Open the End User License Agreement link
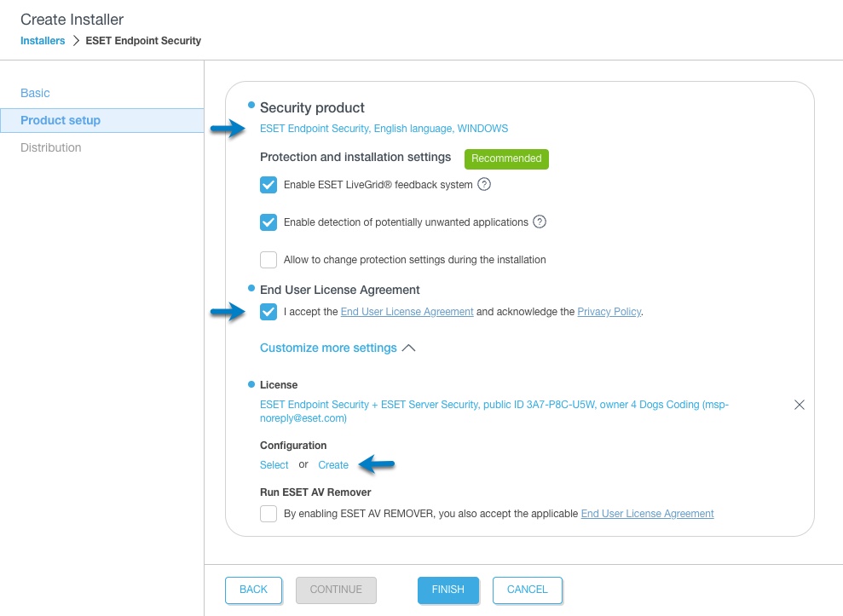This screenshot has height=616, width=843. click(x=407, y=312)
